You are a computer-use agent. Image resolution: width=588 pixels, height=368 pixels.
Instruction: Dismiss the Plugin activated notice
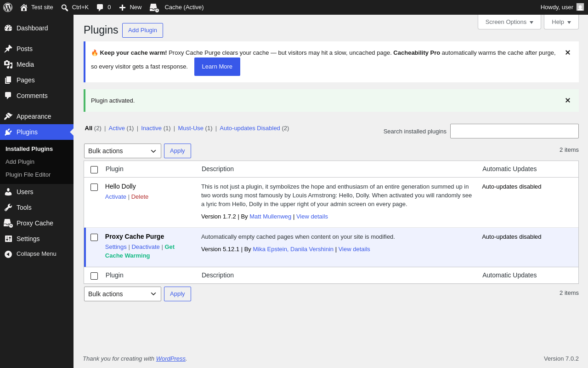[568, 100]
